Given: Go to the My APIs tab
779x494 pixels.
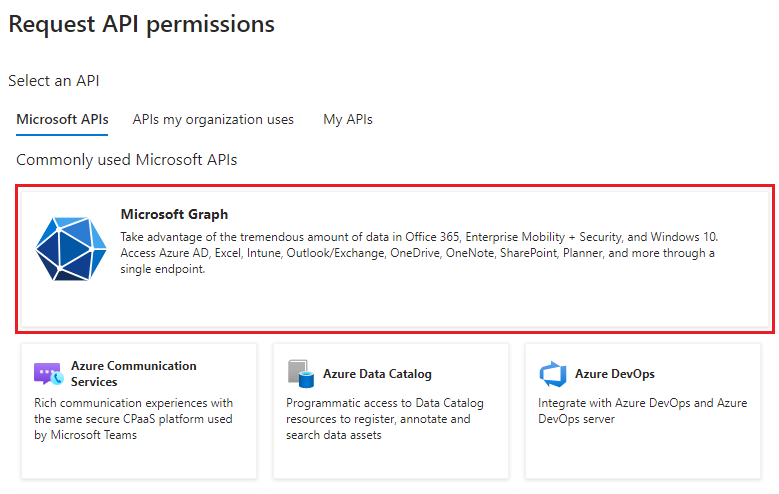Looking at the screenshot, I should pyautogui.click(x=347, y=119).
